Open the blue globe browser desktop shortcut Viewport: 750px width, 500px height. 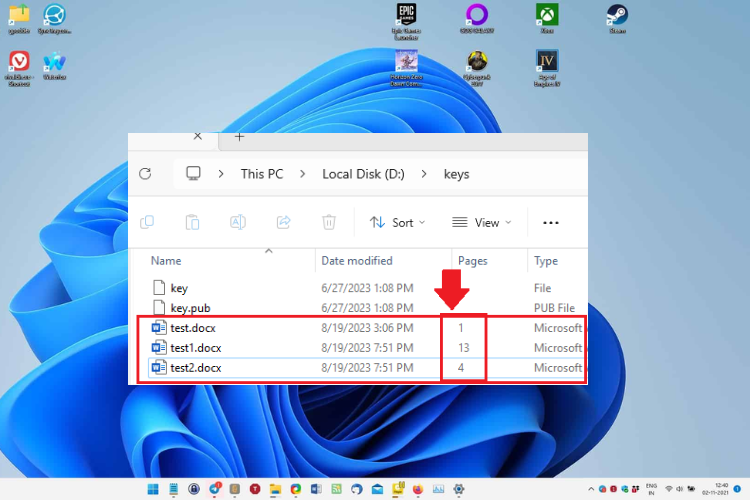(x=55, y=18)
